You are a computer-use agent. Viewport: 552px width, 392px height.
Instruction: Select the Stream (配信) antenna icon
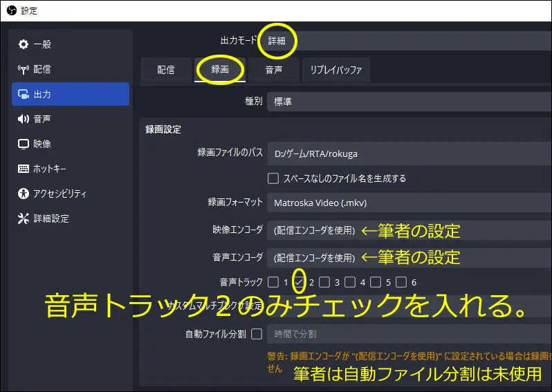coord(24,69)
